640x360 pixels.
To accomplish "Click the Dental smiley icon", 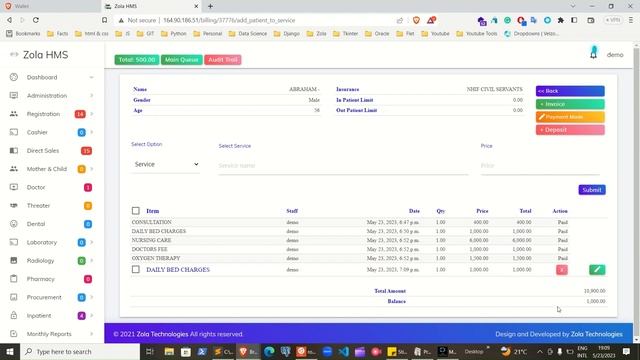I will pos(14,224).
